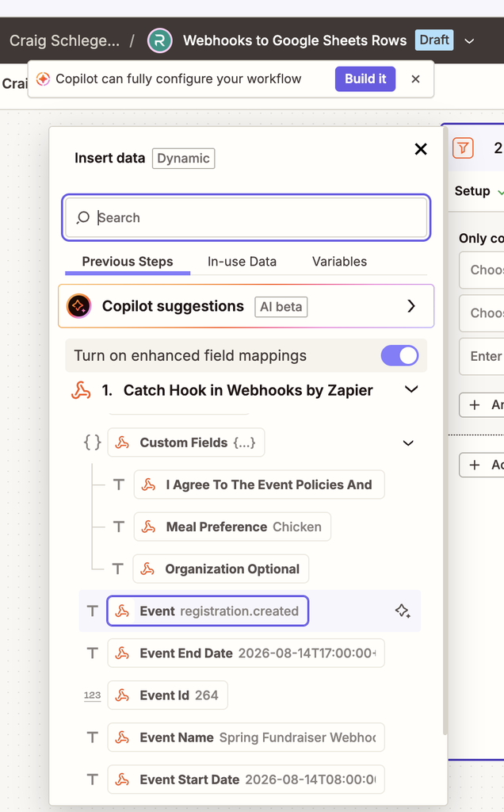Click the text type icon beside Meal Preference
Image resolution: width=504 pixels, height=812 pixels.
point(119,527)
